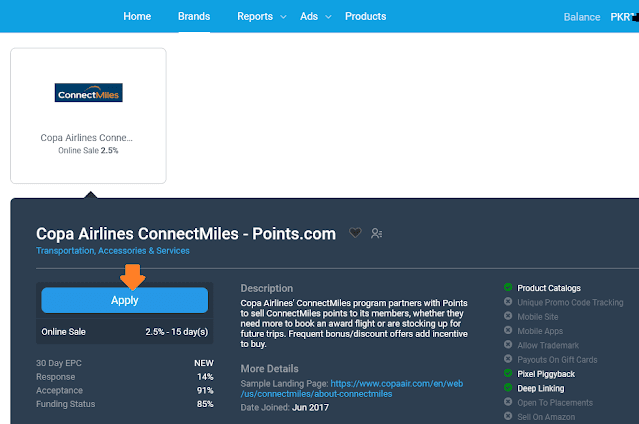Click the x icon next to Mobile Apps
This screenshot has height=424, width=639.
(x=508, y=330)
